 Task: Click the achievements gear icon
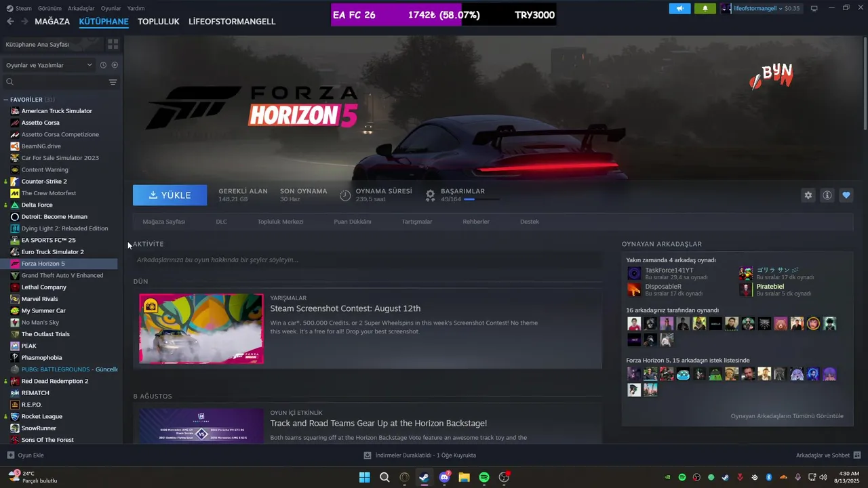coord(430,195)
